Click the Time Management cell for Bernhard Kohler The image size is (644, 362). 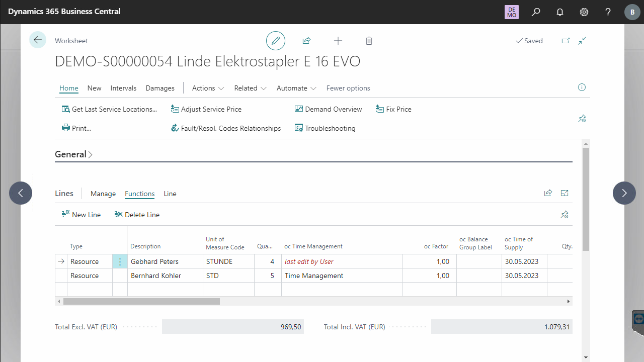(x=342, y=276)
